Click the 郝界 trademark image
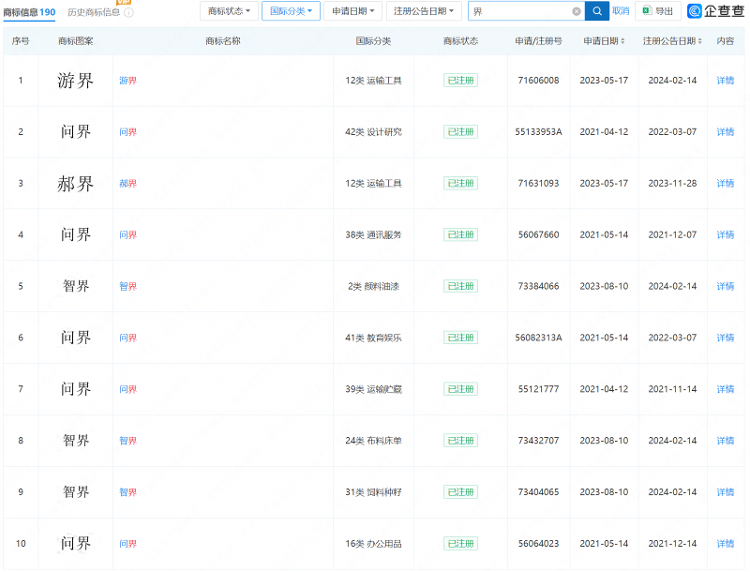 (x=75, y=183)
